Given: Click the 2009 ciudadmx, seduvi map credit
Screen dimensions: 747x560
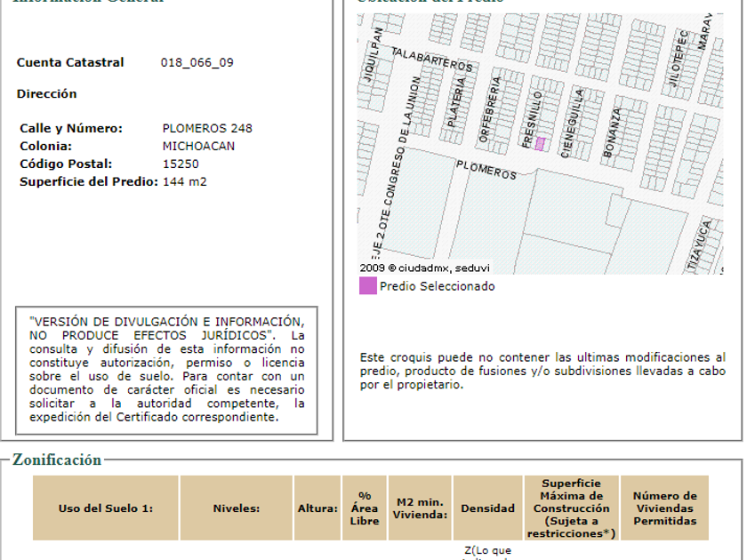Looking at the screenshot, I should (x=424, y=268).
